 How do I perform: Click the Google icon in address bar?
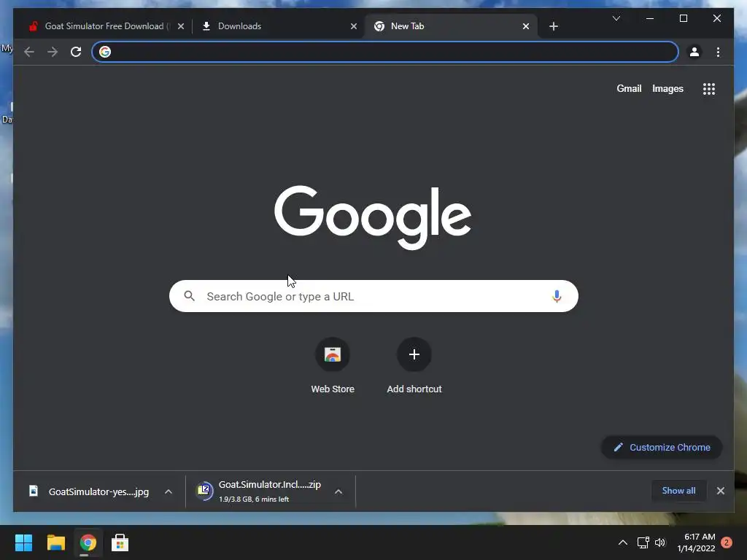coord(105,52)
